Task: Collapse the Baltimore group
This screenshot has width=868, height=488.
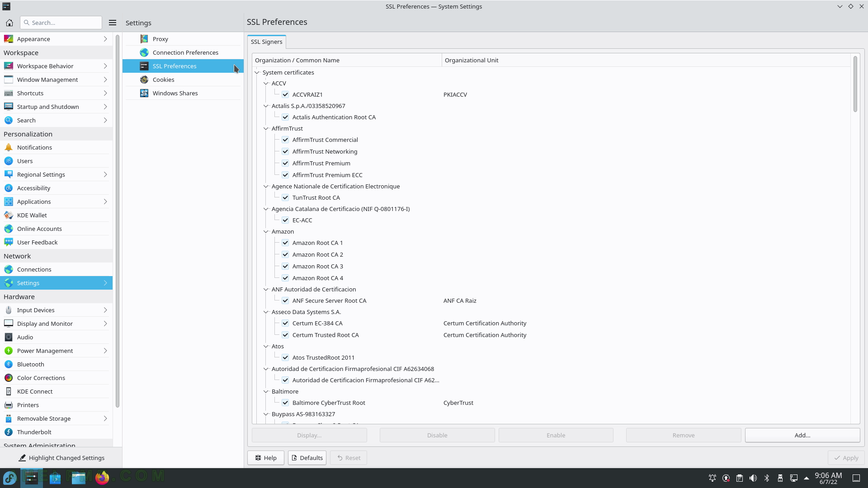Action: coord(266,391)
